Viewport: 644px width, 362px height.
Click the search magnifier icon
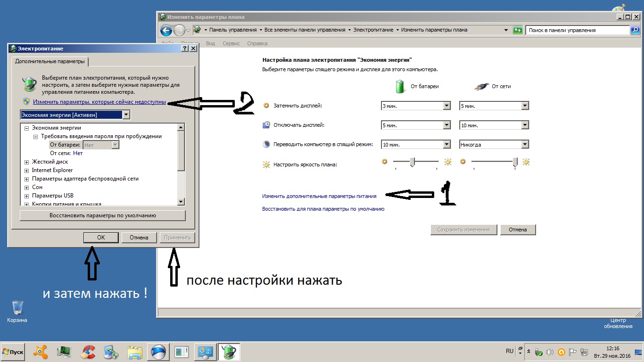click(x=636, y=30)
